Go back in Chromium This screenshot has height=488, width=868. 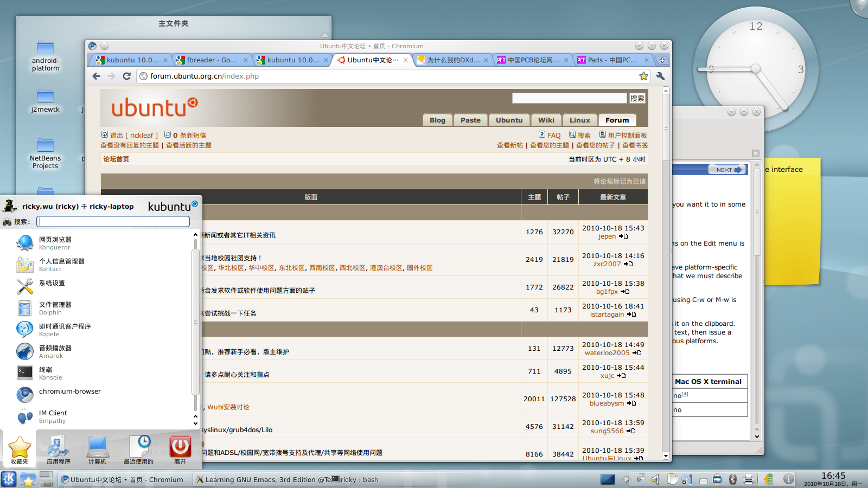(96, 76)
